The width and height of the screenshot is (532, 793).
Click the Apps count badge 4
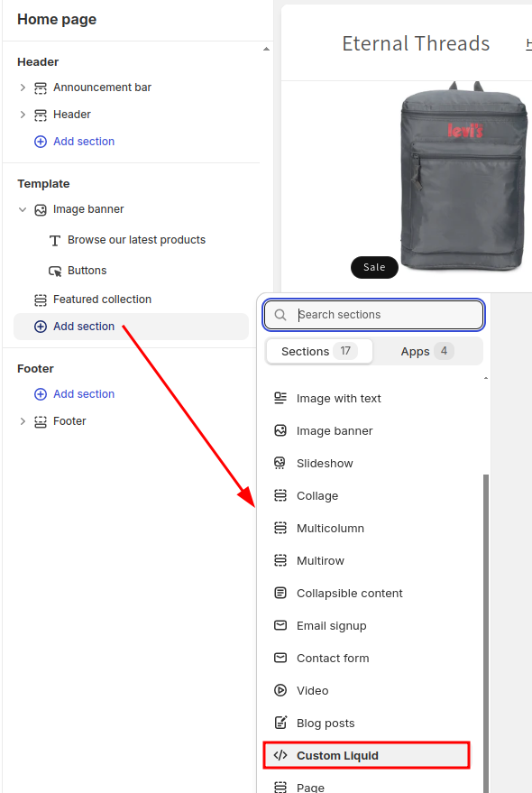coord(444,351)
